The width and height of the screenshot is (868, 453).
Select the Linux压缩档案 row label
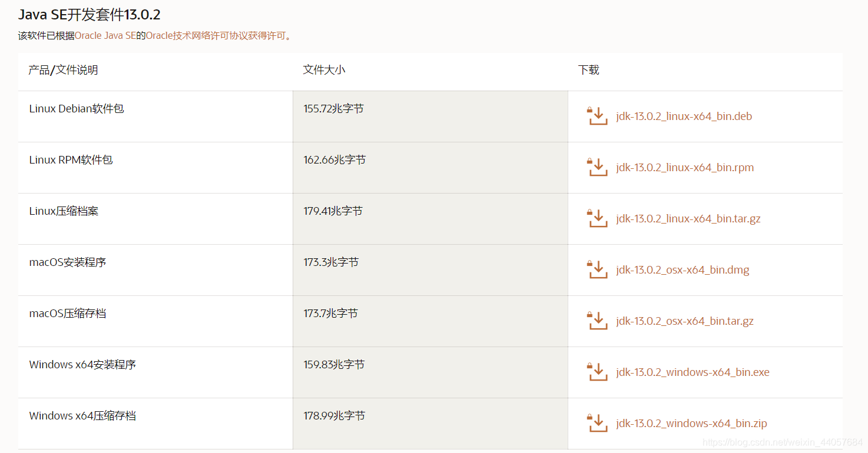(64, 211)
